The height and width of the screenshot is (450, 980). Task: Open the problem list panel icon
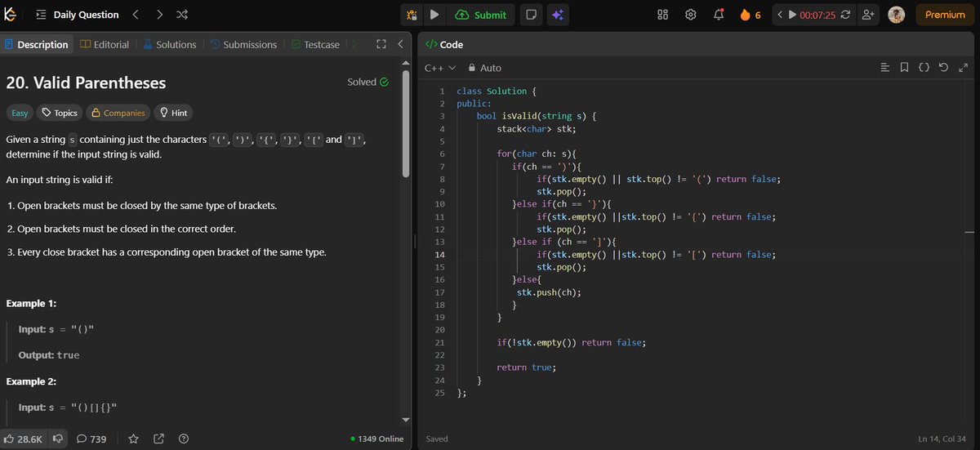pos(41,15)
